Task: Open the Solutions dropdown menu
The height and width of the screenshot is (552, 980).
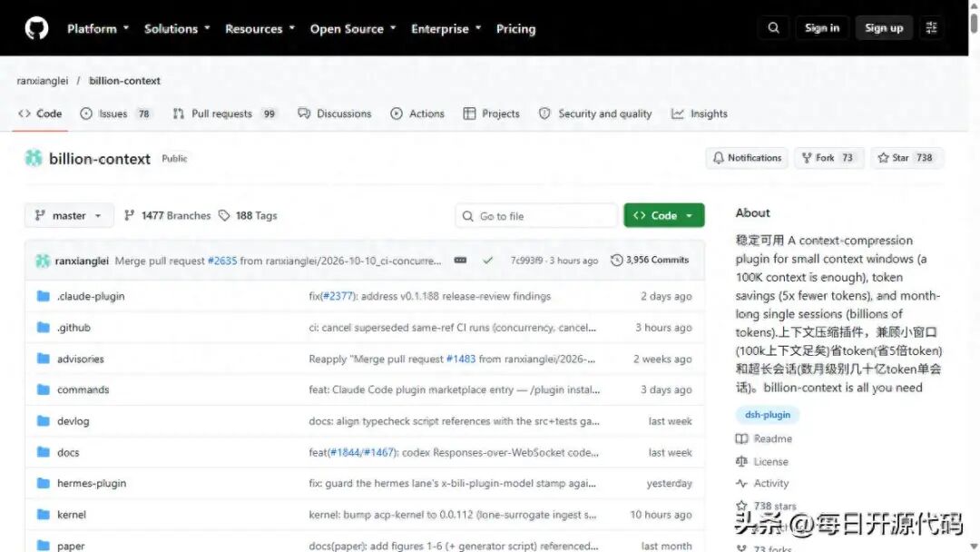Action: [x=177, y=29]
